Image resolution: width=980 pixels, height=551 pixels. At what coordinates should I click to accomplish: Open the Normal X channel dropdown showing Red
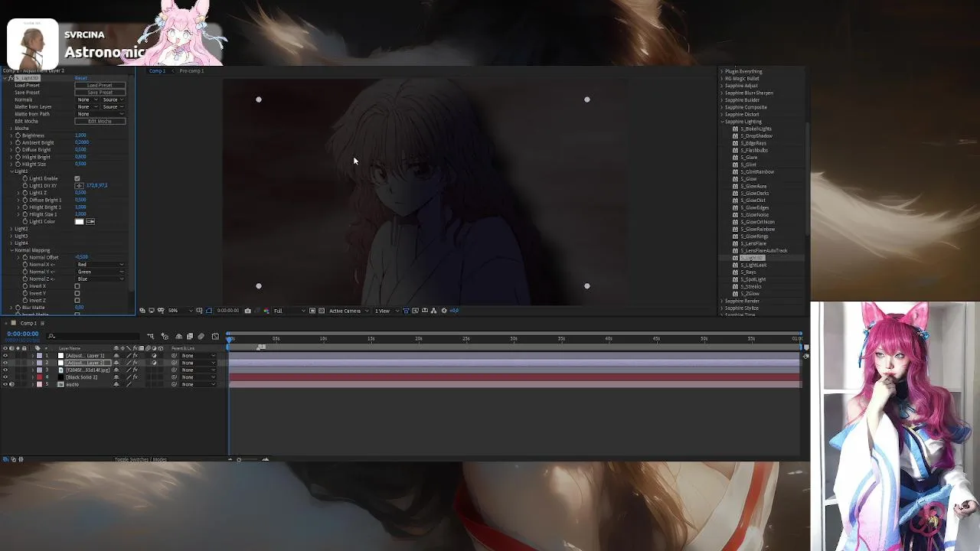100,265
